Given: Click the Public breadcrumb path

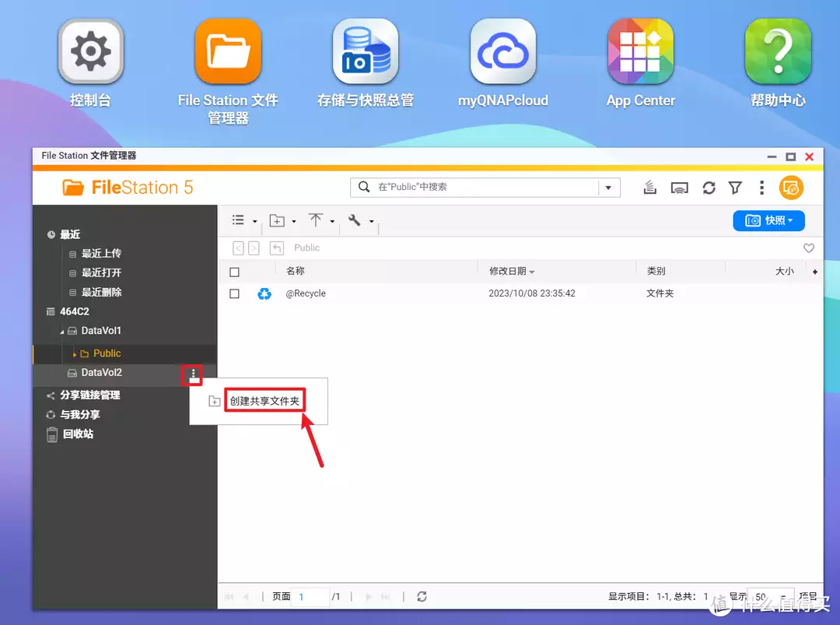Looking at the screenshot, I should pos(307,248).
